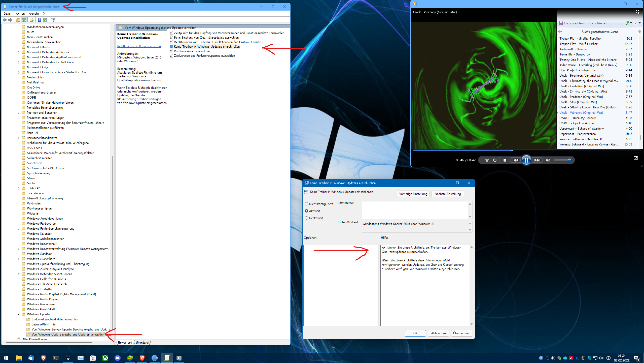Click the Nächste Einstellung button
The image size is (644, 363).
(448, 194)
